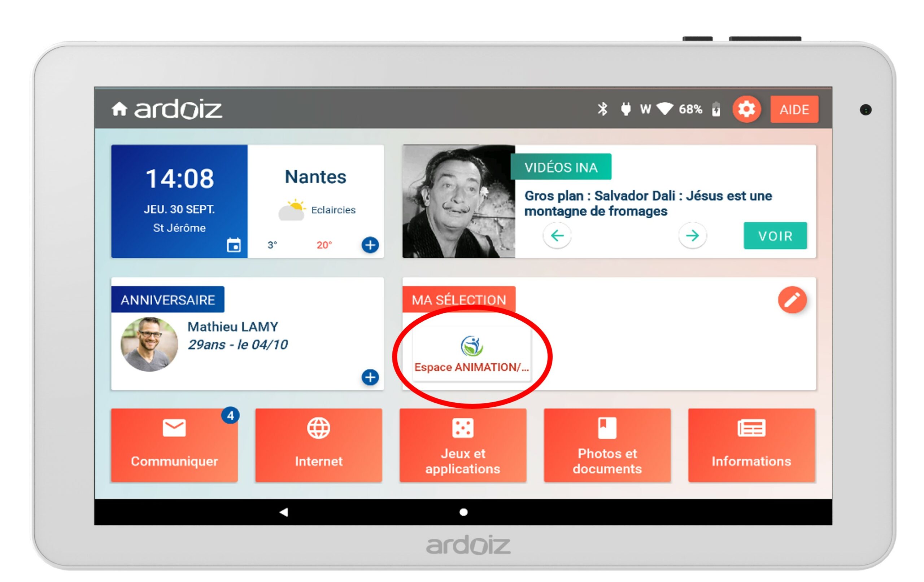The width and height of the screenshot is (924, 582).
Task: Click the Gros plan Salvador Dali title
Action: pyautogui.click(x=648, y=204)
